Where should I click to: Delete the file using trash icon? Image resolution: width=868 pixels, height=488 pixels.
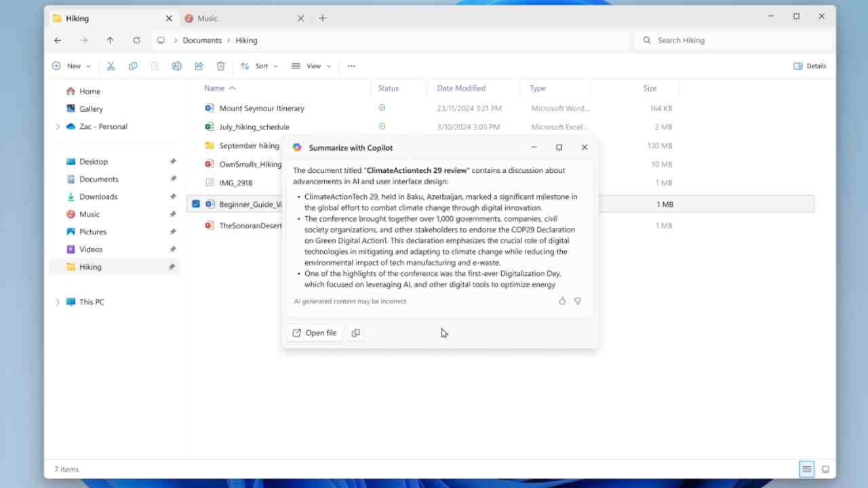[220, 66]
